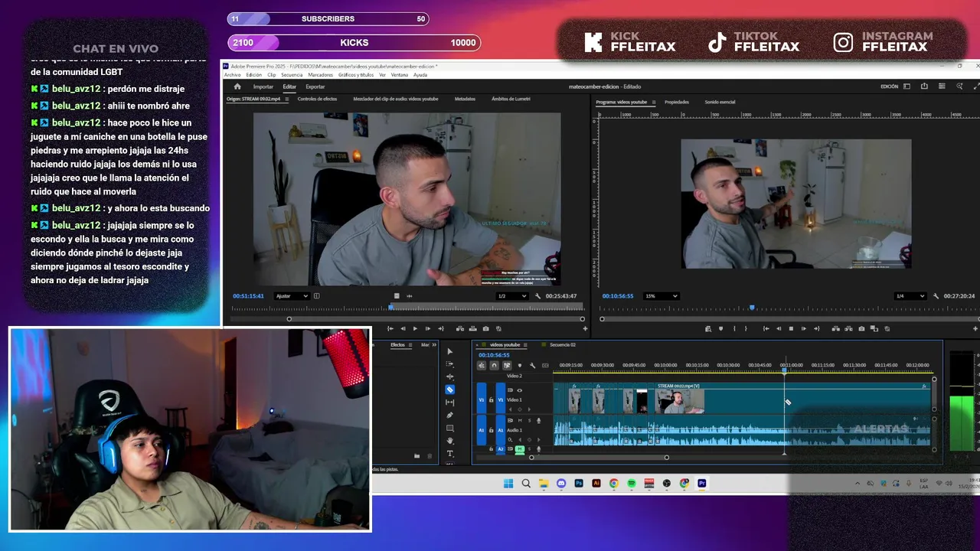The height and width of the screenshot is (551, 980).
Task: Open Program monitor settings wrench
Action: (936, 296)
